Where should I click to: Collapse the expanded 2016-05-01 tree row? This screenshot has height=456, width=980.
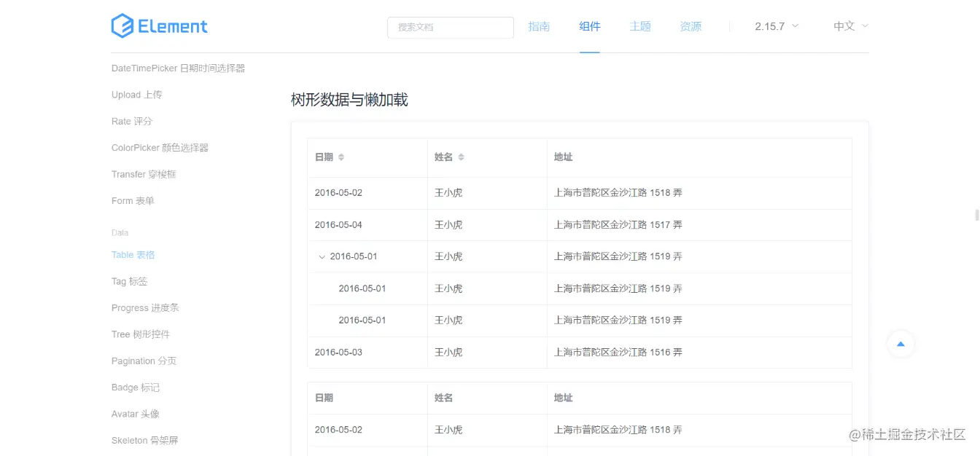[322, 256]
